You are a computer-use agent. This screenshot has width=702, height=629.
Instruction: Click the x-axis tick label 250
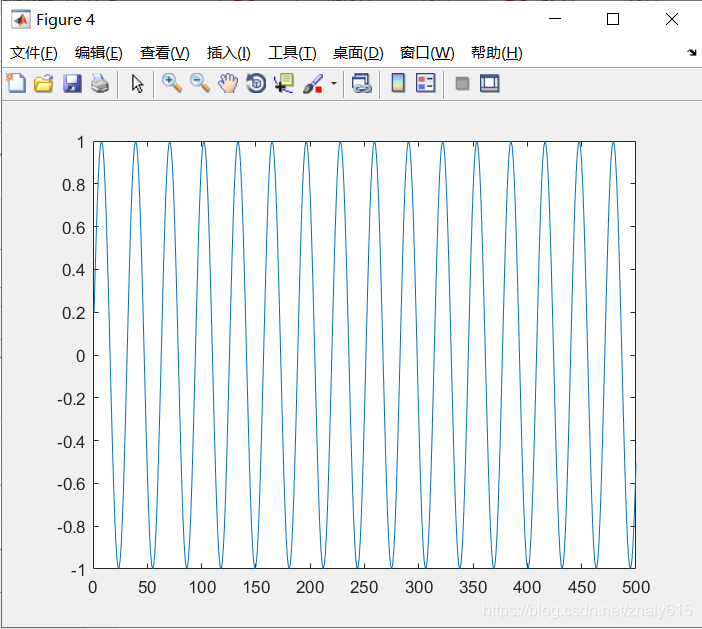(364, 587)
